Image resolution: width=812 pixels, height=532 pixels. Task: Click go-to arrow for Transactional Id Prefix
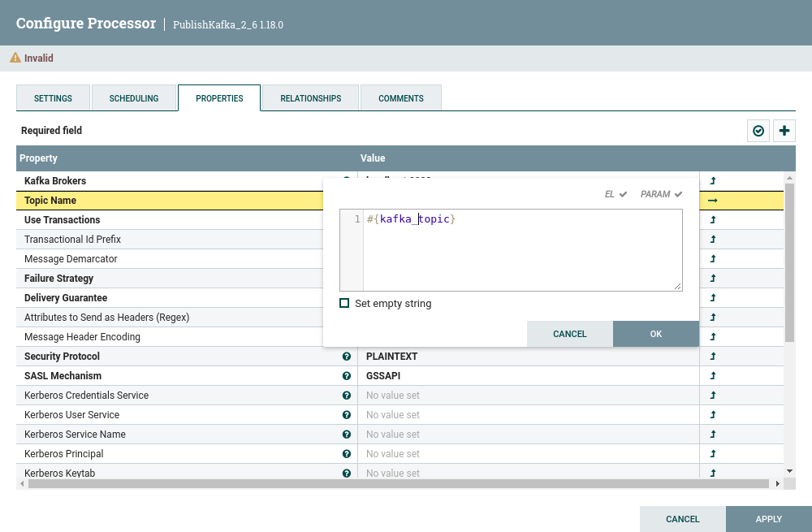[713, 240]
